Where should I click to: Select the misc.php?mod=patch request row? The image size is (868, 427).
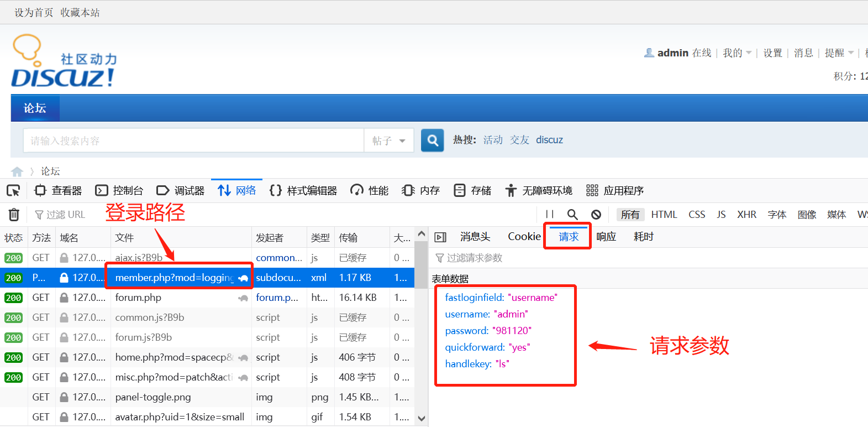(x=207, y=377)
